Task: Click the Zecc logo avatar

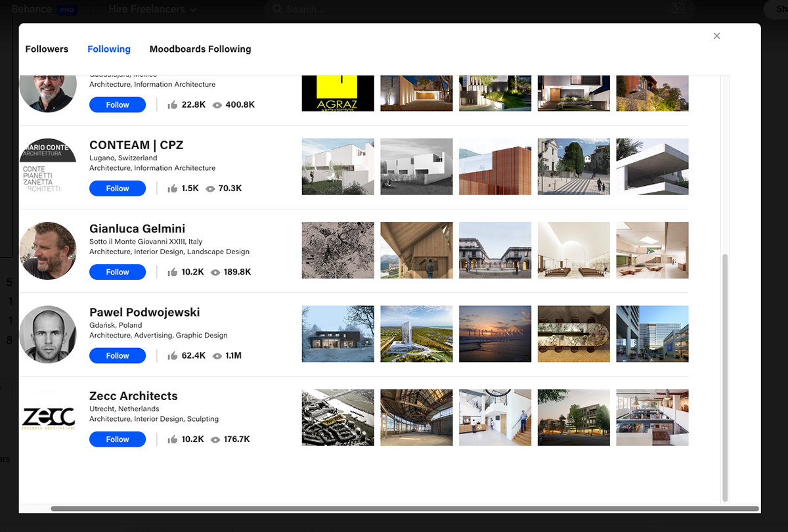Action: (48, 418)
